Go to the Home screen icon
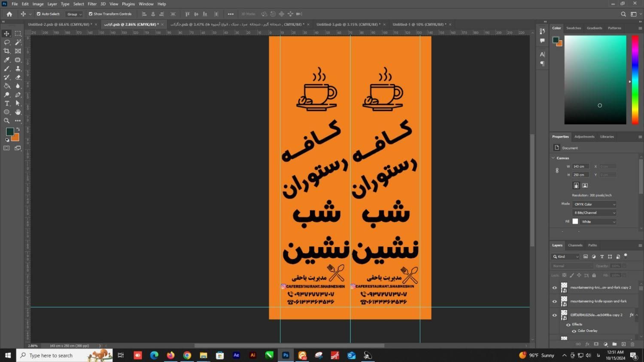Viewport: 644px width, 362px height. (9, 14)
